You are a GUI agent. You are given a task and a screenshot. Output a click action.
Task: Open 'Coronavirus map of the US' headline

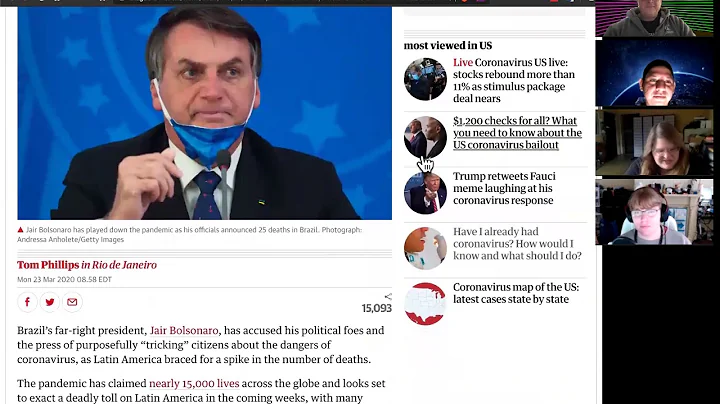[516, 293]
